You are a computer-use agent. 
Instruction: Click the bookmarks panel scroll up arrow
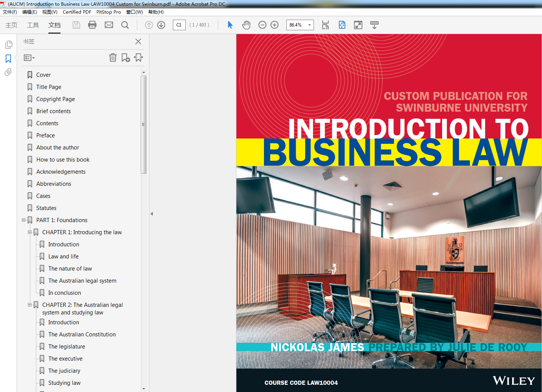click(143, 72)
